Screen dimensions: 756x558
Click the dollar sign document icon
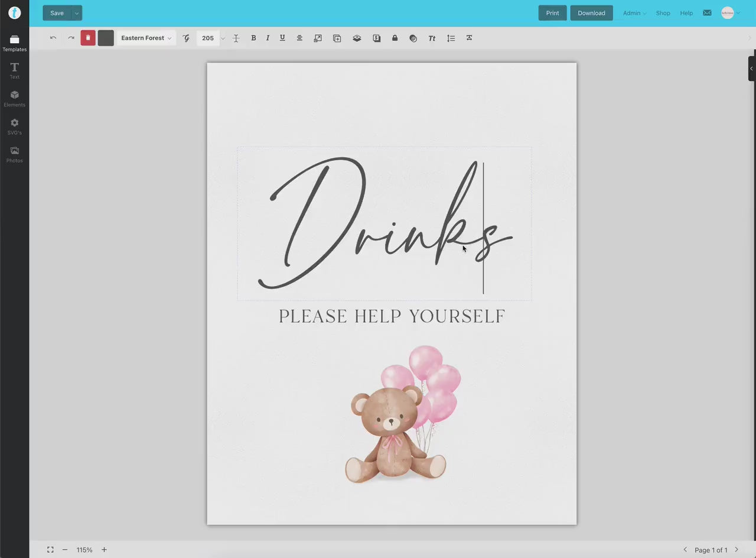click(376, 38)
